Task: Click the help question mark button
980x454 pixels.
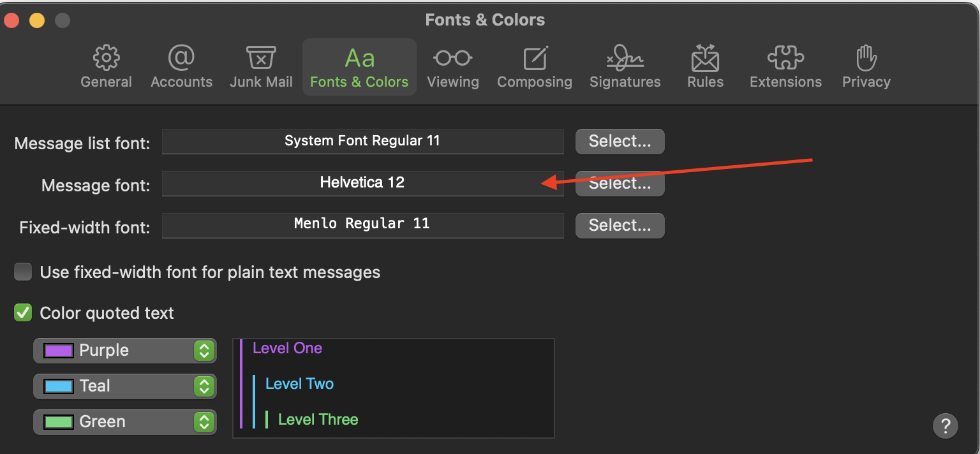Action: coord(945,425)
